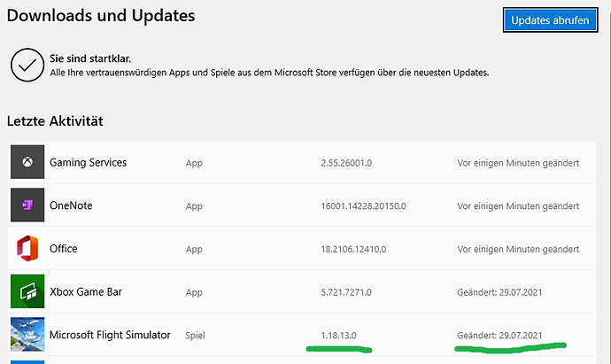
Task: Click the 'Sie sind startklar.' message
Action: [x=90, y=58]
